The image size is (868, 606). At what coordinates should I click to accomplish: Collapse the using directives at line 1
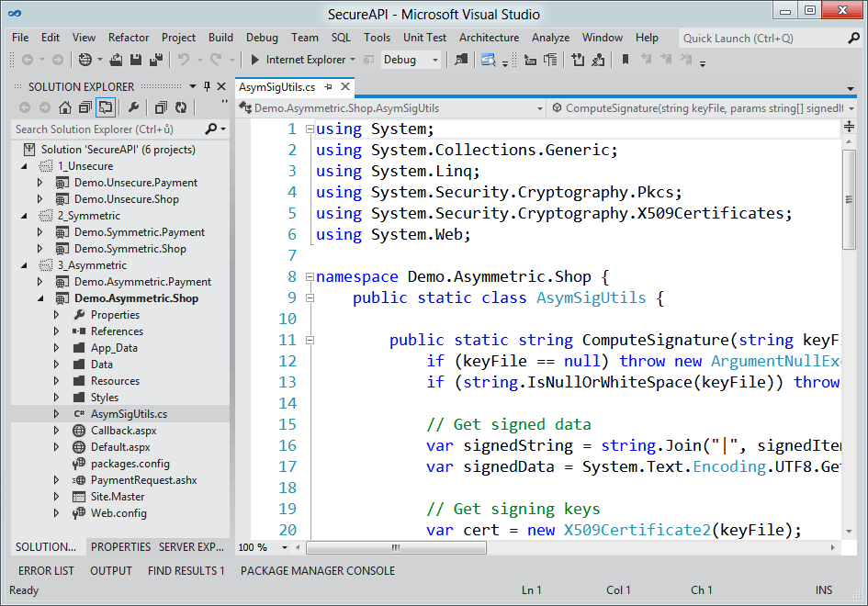coord(310,129)
